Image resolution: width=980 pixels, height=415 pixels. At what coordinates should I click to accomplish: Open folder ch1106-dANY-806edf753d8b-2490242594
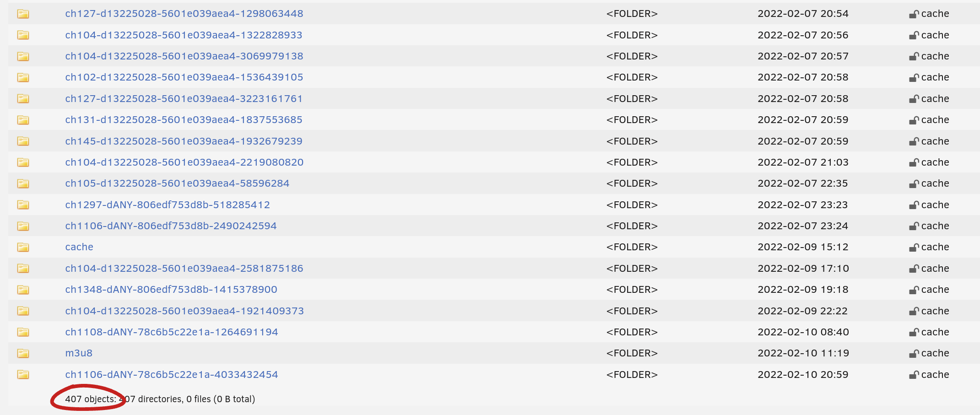pos(171,226)
